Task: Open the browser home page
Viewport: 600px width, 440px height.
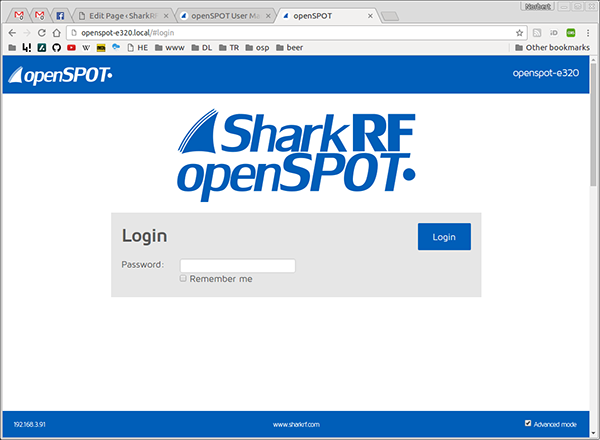Action: 57,33
